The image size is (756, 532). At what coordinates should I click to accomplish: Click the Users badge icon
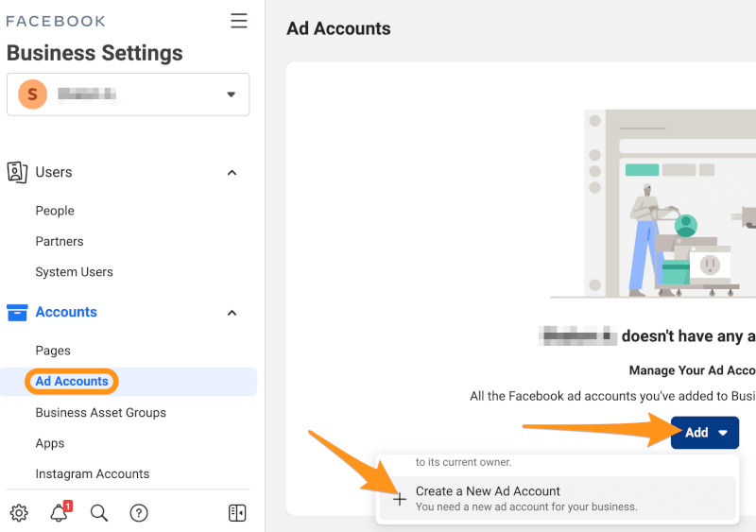[x=17, y=172]
